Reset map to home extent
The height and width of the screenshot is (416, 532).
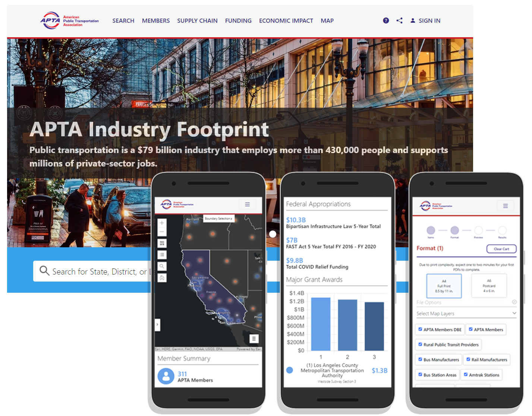click(x=162, y=278)
